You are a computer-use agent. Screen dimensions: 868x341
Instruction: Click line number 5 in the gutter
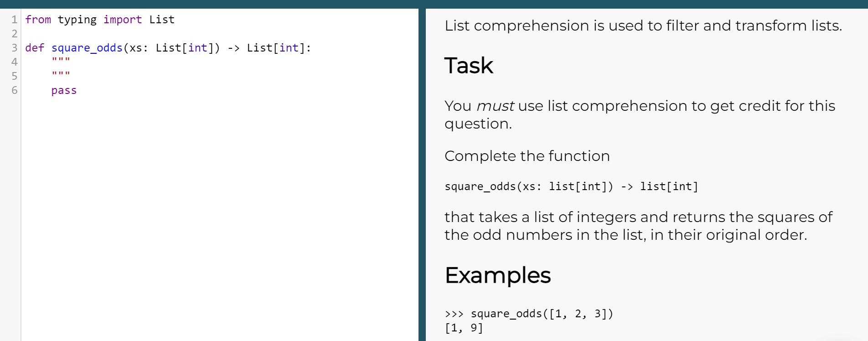15,76
